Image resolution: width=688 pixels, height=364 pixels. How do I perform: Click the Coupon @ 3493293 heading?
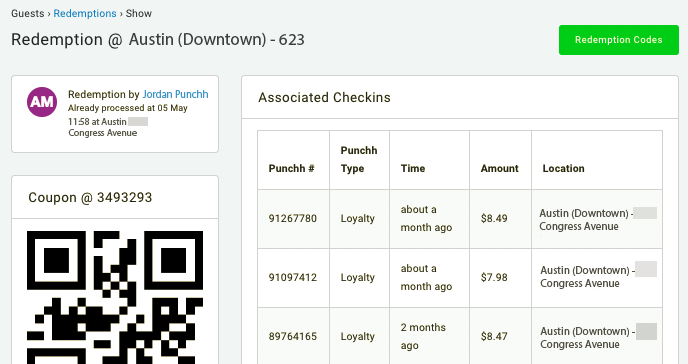click(x=90, y=197)
